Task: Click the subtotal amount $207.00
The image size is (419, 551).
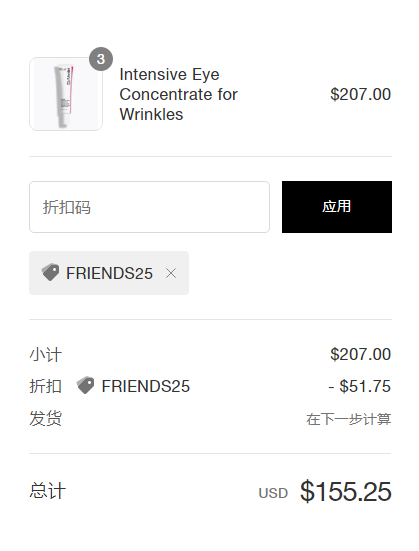Action: [361, 354]
